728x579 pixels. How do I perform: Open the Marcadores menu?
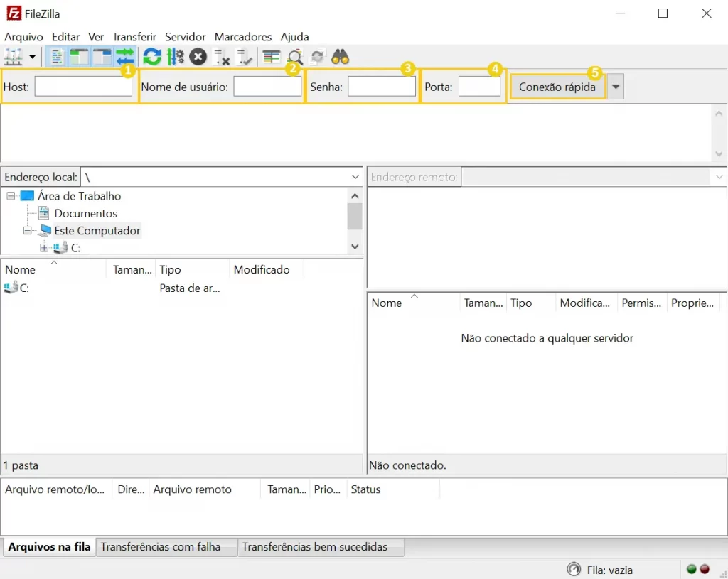pyautogui.click(x=243, y=37)
